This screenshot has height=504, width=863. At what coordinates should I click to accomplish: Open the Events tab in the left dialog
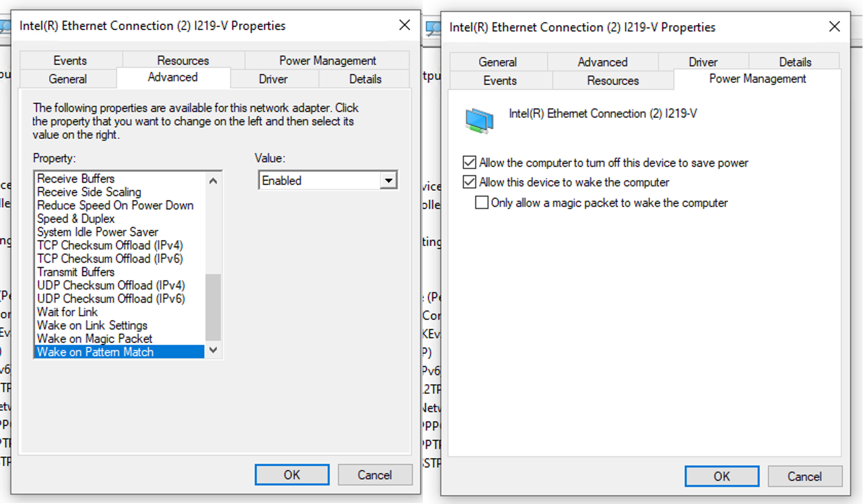(x=70, y=60)
